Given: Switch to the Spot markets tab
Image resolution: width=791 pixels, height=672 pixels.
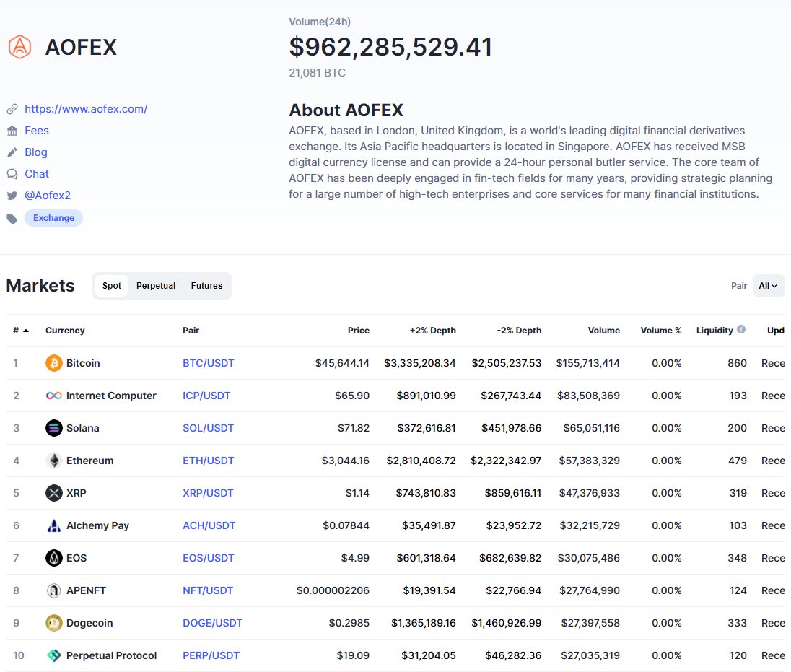Looking at the screenshot, I should pos(111,286).
